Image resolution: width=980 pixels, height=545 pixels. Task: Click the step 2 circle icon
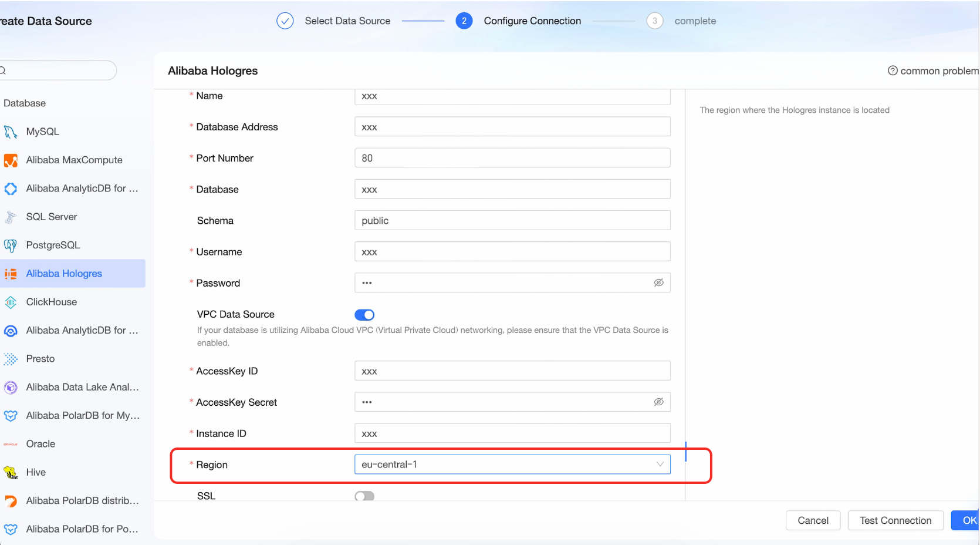coord(464,21)
